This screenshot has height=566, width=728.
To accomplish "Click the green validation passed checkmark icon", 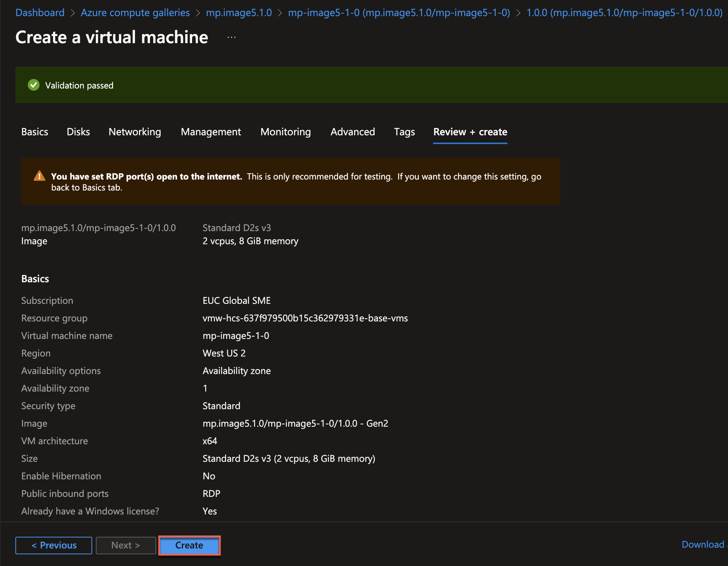I will [34, 85].
